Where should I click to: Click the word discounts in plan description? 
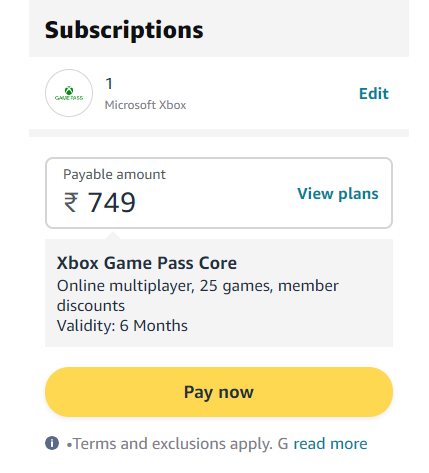click(91, 306)
